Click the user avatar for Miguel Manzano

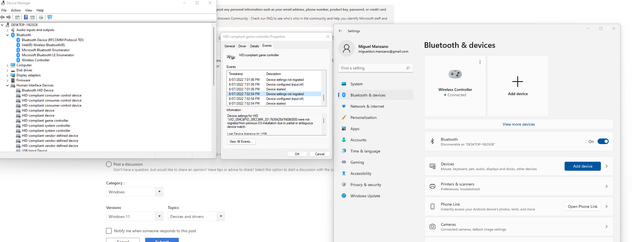(x=347, y=48)
